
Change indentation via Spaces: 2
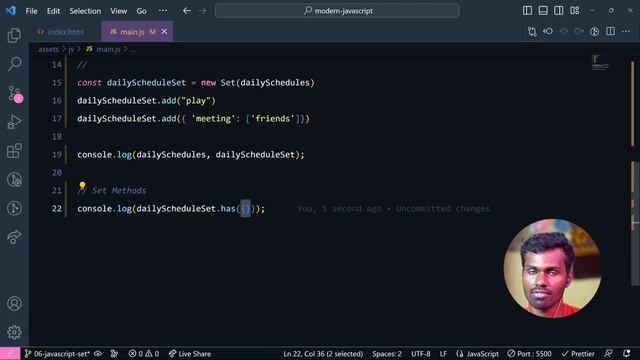[x=387, y=354]
